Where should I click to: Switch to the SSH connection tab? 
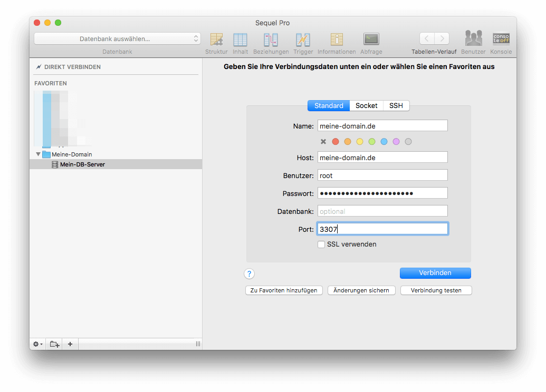pyautogui.click(x=396, y=106)
